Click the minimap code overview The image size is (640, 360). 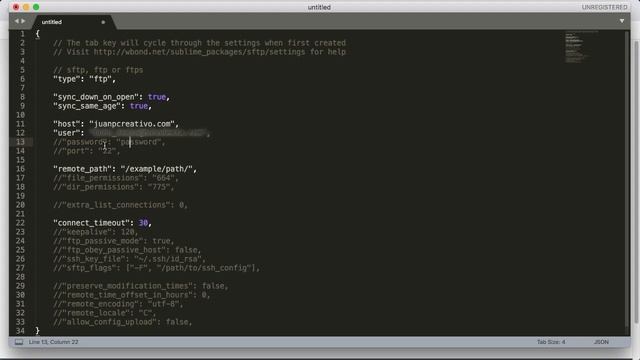581,47
